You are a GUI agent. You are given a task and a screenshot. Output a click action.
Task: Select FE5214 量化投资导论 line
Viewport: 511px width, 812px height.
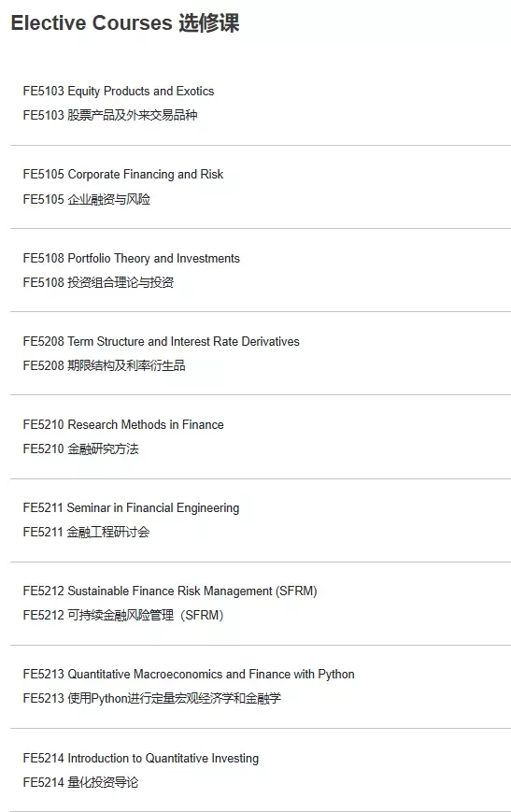pyautogui.click(x=80, y=782)
